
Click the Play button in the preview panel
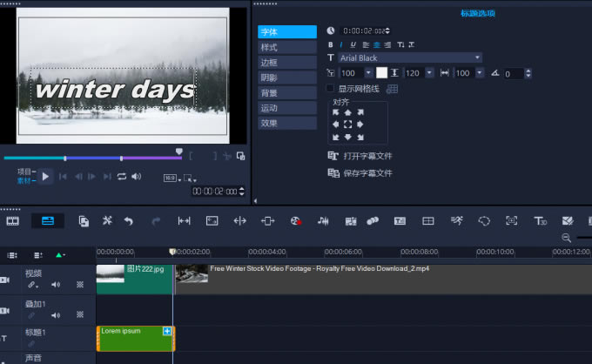[x=45, y=177]
